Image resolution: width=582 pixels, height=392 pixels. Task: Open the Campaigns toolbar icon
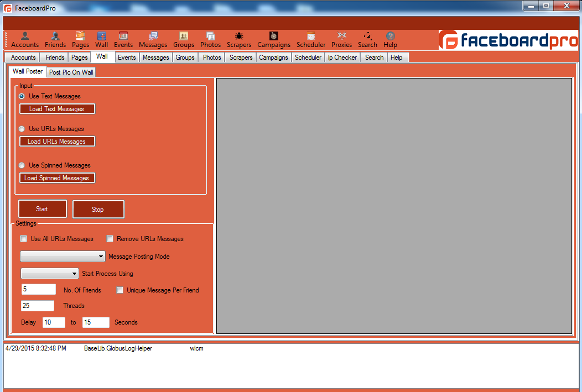[274, 40]
